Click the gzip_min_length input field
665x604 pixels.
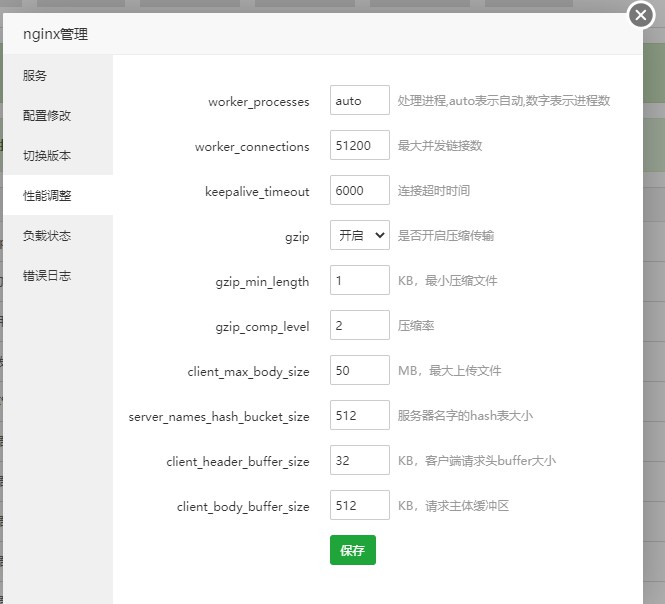pyautogui.click(x=360, y=280)
